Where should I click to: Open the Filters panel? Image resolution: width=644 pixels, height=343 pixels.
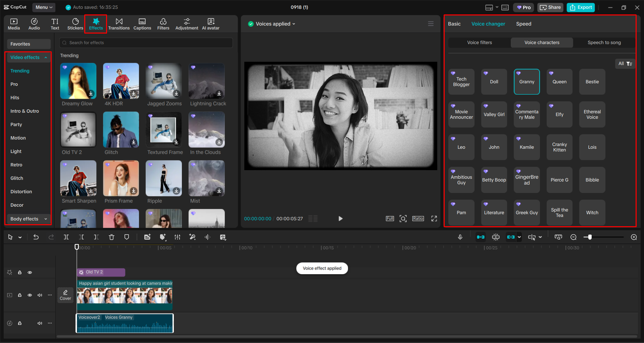point(163,23)
